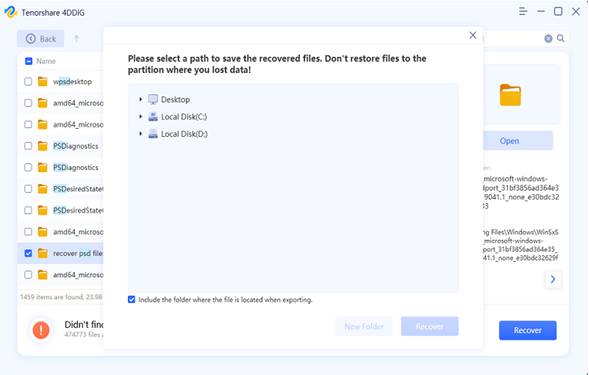Viewport: 589px width, 375px height.
Task: Close the save path dialog
Action: coord(473,35)
